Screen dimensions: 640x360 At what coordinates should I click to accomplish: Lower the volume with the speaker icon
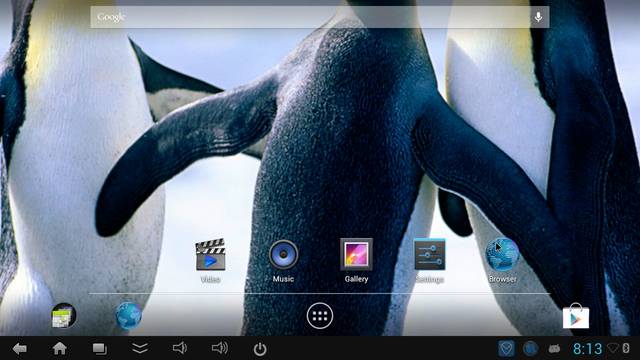coord(180,348)
